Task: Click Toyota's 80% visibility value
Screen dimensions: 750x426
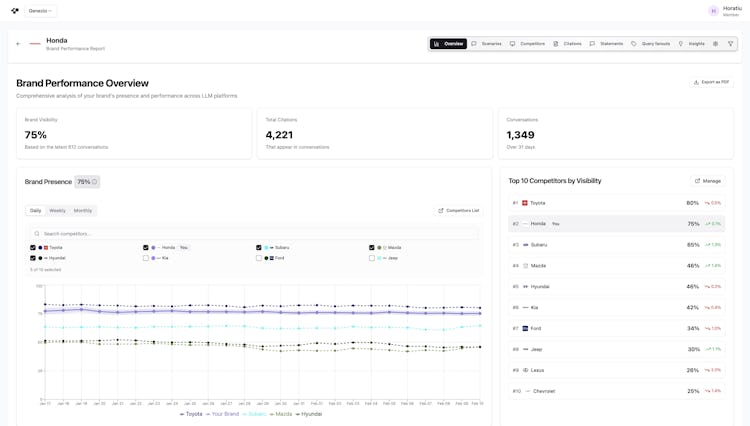Action: point(693,203)
